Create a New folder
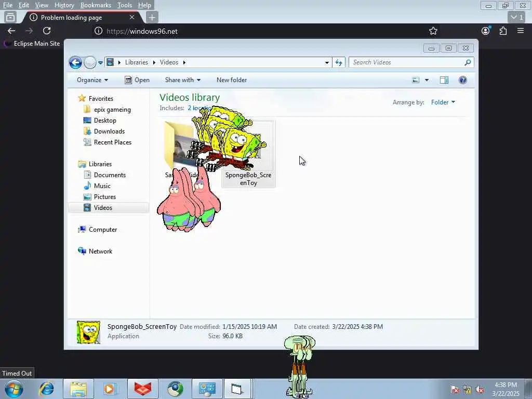 [x=232, y=80]
